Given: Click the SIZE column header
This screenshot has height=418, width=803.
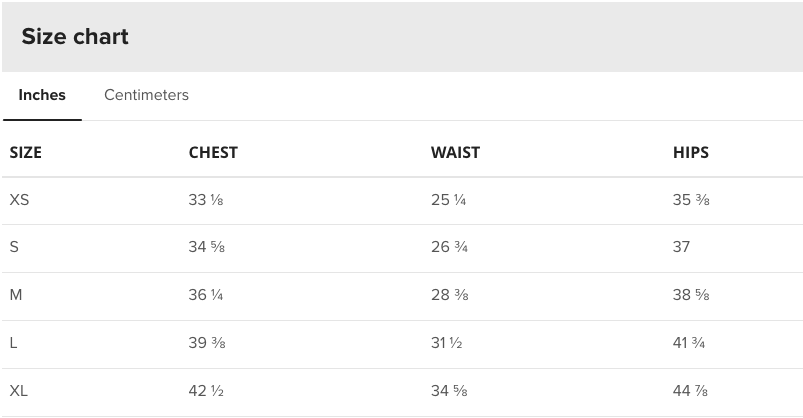Looking at the screenshot, I should coord(26,153).
